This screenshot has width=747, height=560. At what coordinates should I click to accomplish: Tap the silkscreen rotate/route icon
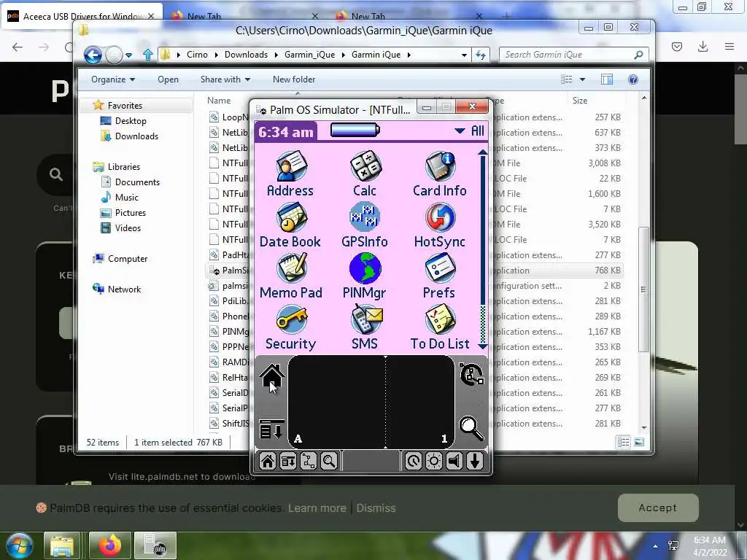(x=472, y=374)
